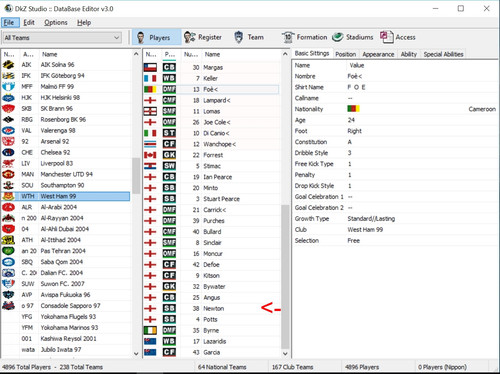Select player Lampard in list
Screen dimensions: 500x374
point(212,100)
